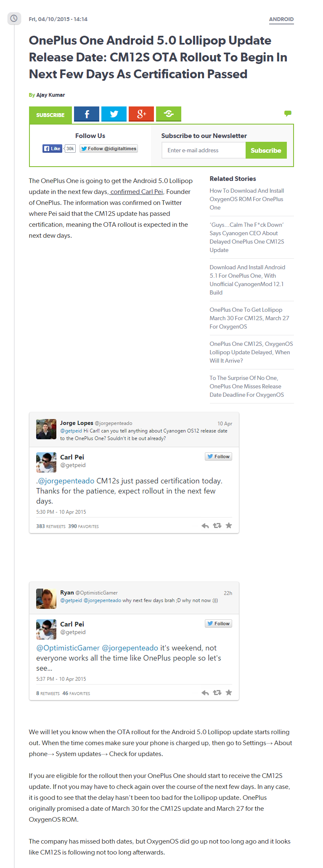
Task: Open comments via green speech bubble icon
Action: click(288, 113)
